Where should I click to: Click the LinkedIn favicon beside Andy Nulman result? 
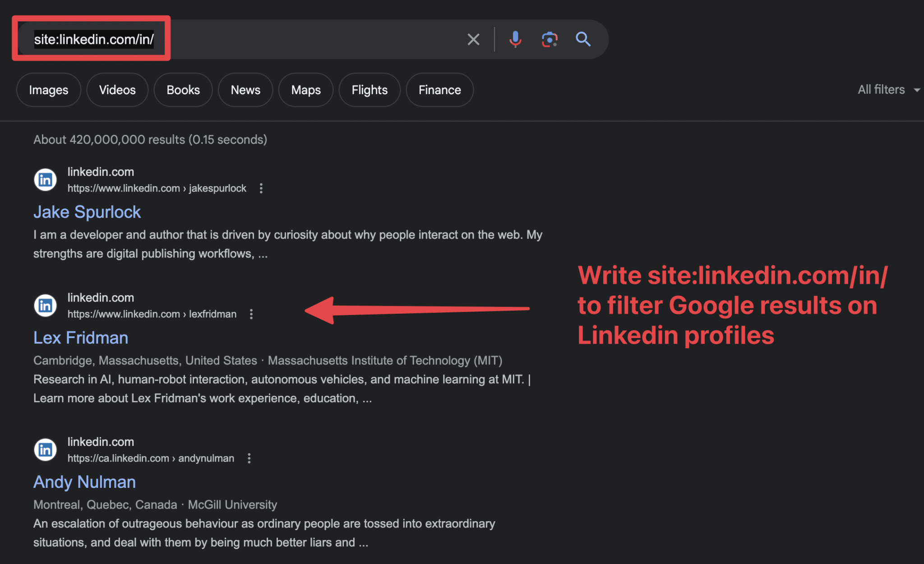pyautogui.click(x=45, y=449)
